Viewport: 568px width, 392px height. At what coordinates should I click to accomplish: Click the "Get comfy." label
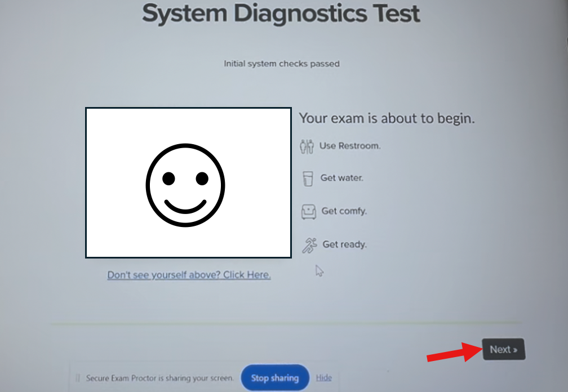tap(344, 211)
